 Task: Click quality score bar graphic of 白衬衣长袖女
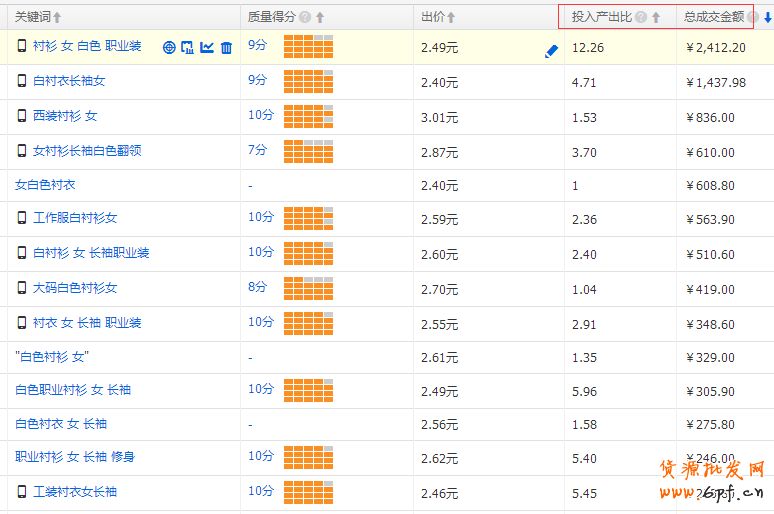click(x=308, y=82)
